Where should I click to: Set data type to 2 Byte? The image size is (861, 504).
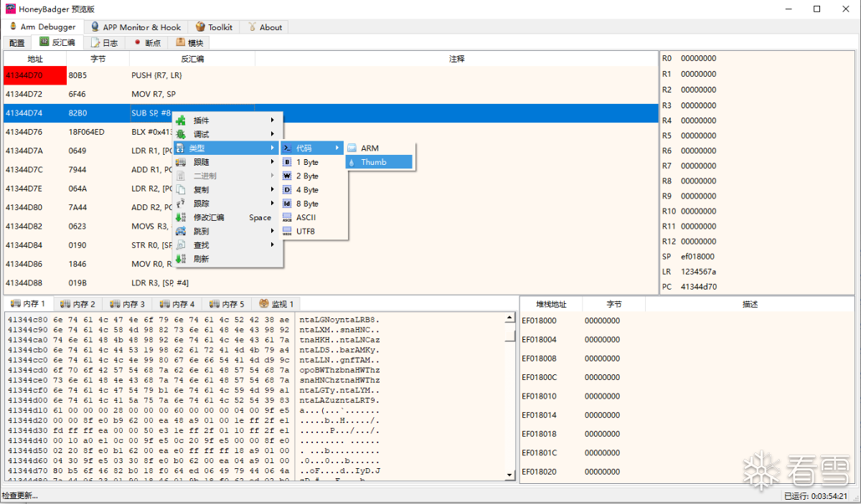pos(314,176)
